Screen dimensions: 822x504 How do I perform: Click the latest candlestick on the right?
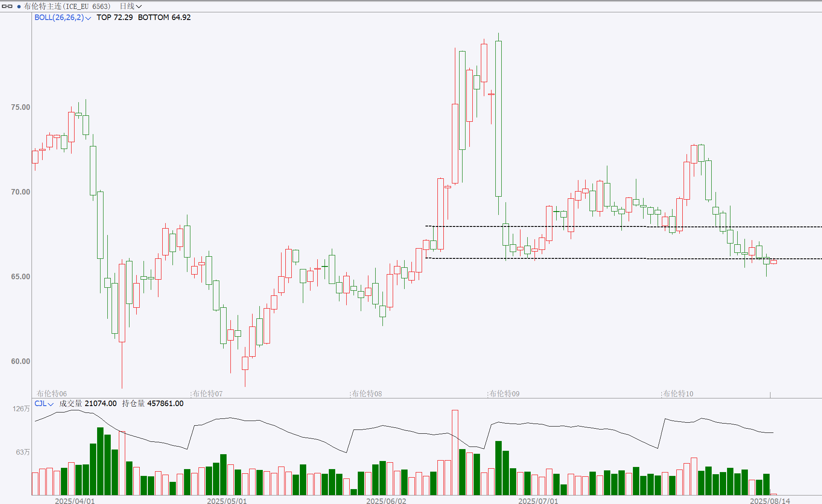[773, 262]
